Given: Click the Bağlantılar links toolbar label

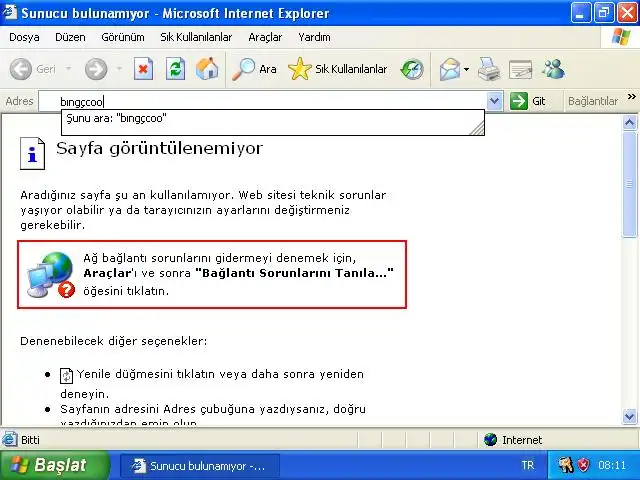Looking at the screenshot, I should click(593, 101).
